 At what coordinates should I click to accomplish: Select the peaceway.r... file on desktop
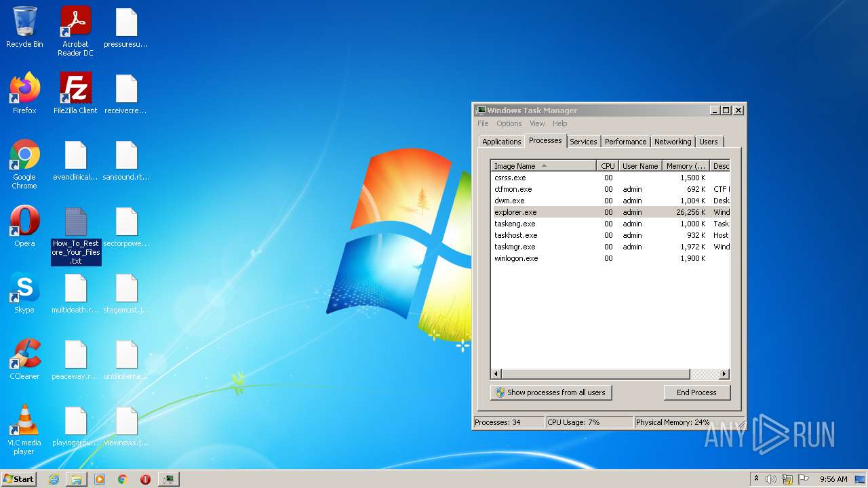[75, 359]
